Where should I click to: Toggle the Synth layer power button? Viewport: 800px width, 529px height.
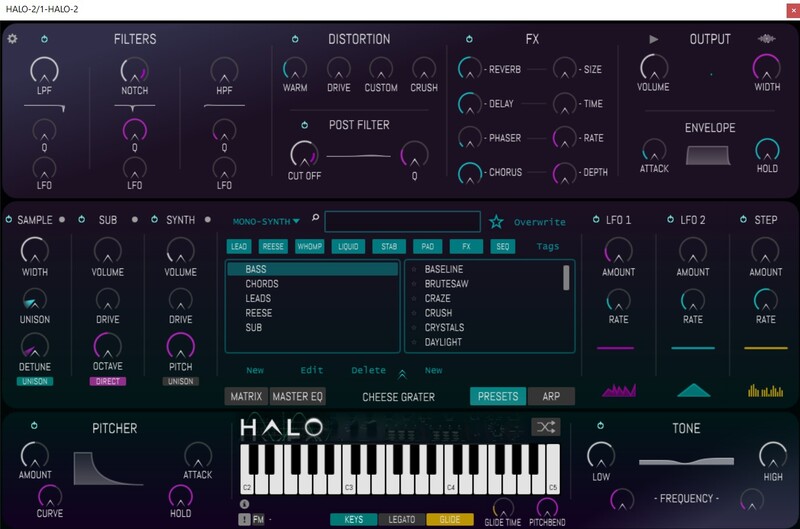(155, 219)
